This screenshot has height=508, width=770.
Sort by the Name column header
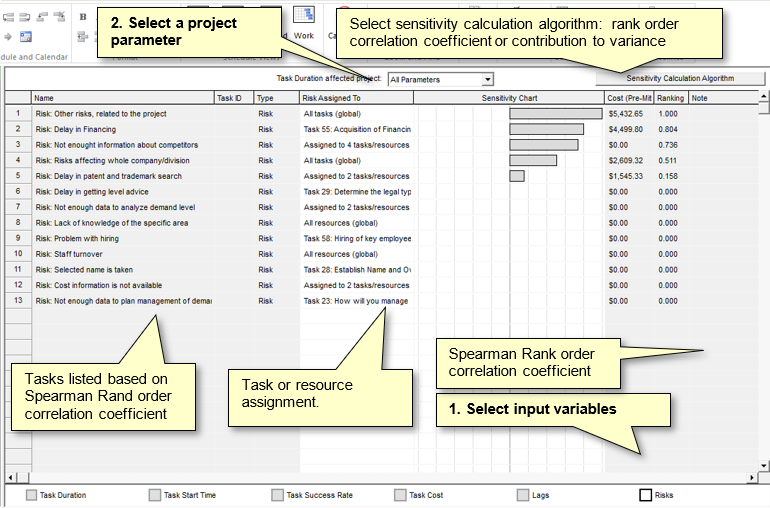123,98
